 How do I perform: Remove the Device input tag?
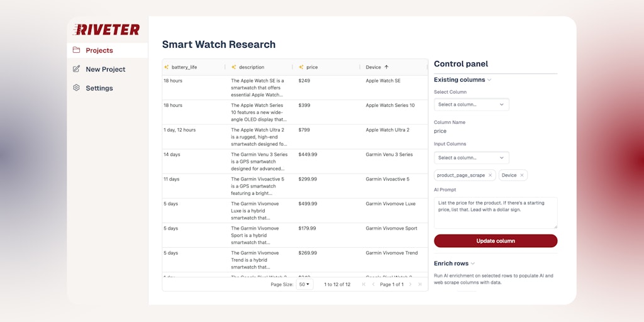522,175
